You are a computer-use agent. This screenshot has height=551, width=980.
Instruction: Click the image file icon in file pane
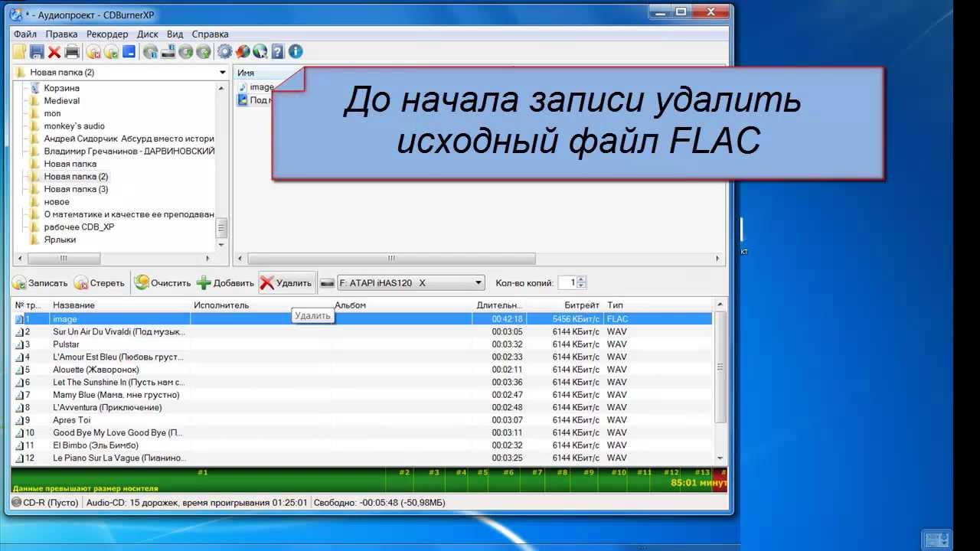(243, 87)
